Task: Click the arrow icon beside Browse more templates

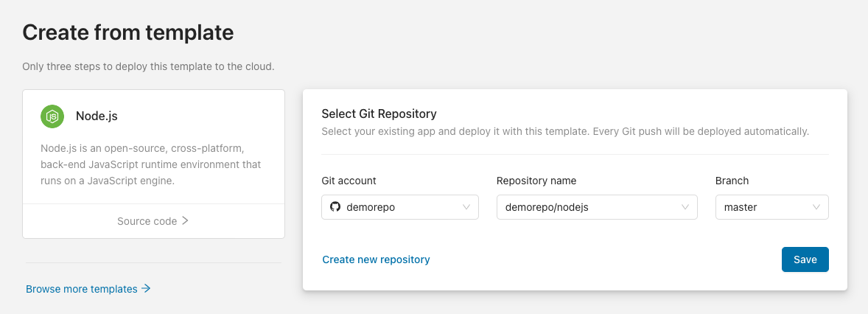Action: click(x=146, y=288)
